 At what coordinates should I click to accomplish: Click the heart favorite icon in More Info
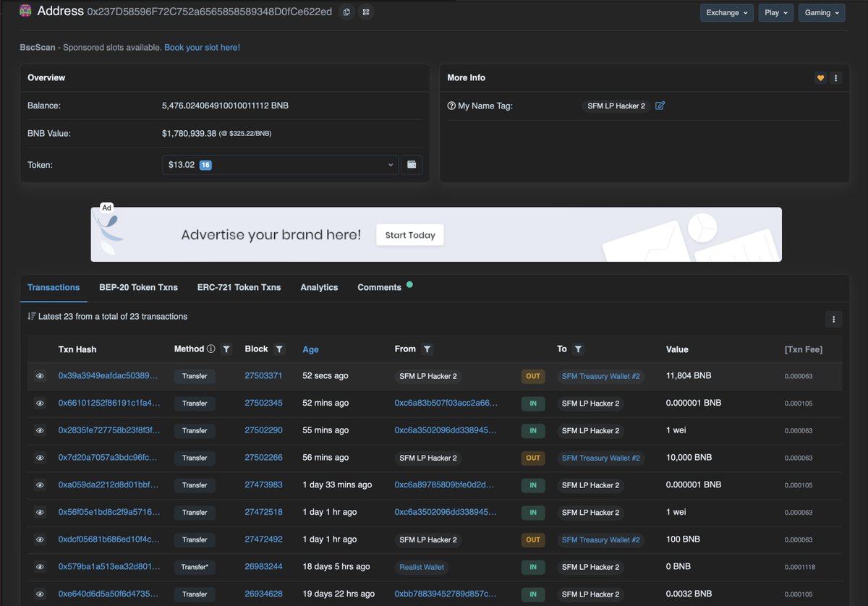click(820, 78)
